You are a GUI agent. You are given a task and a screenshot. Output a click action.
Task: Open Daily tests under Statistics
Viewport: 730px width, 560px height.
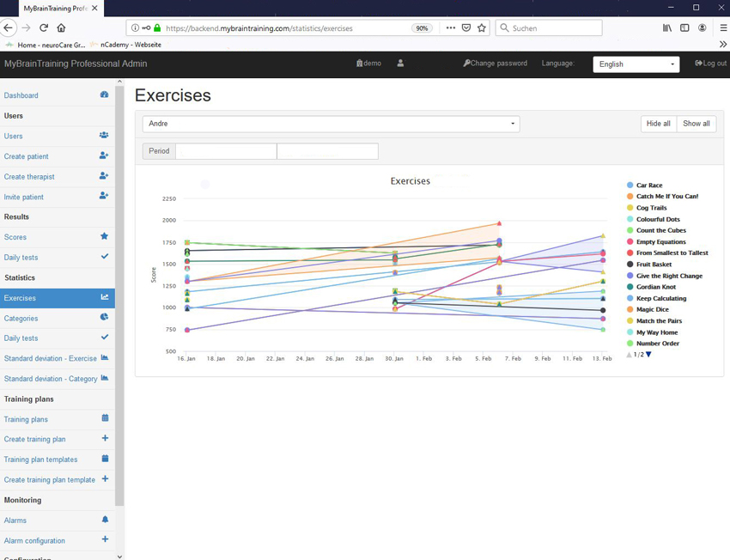point(21,338)
